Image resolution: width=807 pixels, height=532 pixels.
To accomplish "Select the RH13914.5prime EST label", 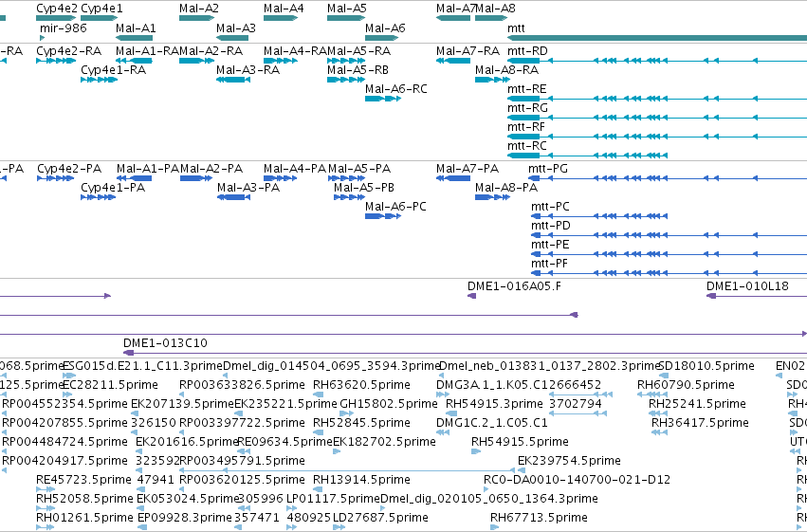I will [x=362, y=480].
